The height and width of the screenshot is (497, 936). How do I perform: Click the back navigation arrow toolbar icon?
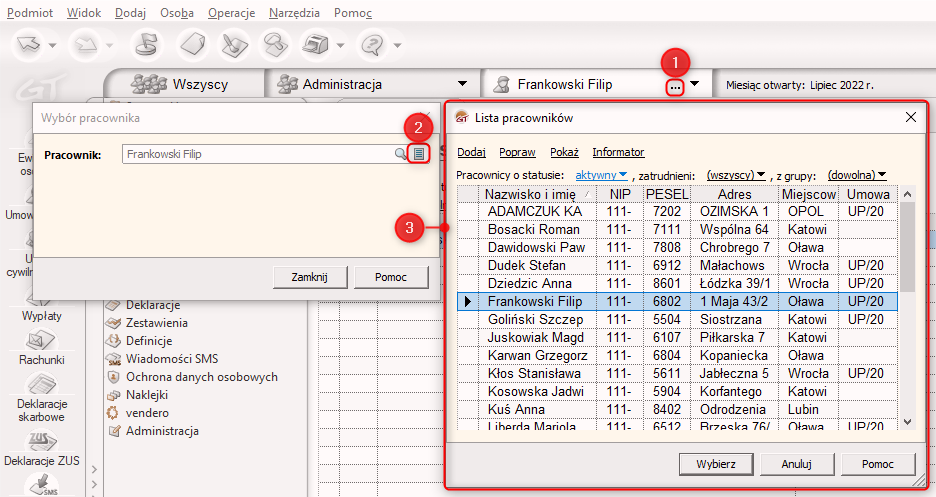29,45
